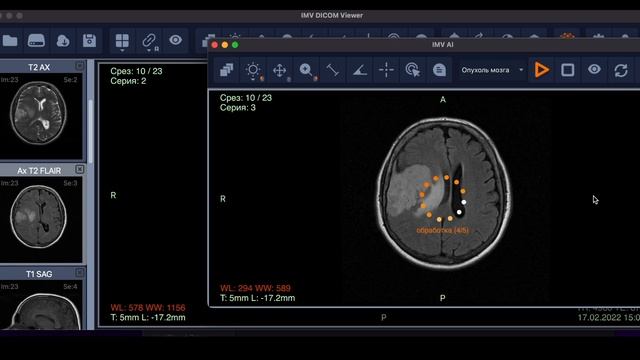Screen dimensions: 640x360
Task: Select the crosshair tool in IMV AI
Action: [x=386, y=70]
